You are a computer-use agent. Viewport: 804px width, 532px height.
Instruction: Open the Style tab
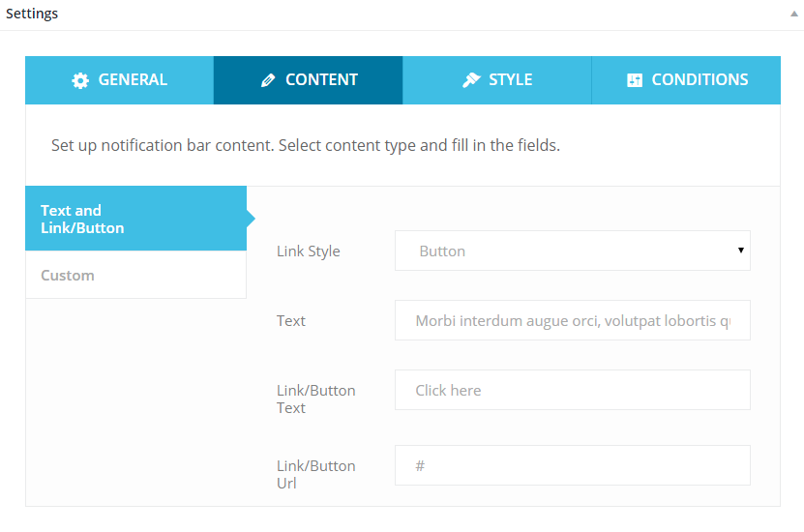click(497, 80)
